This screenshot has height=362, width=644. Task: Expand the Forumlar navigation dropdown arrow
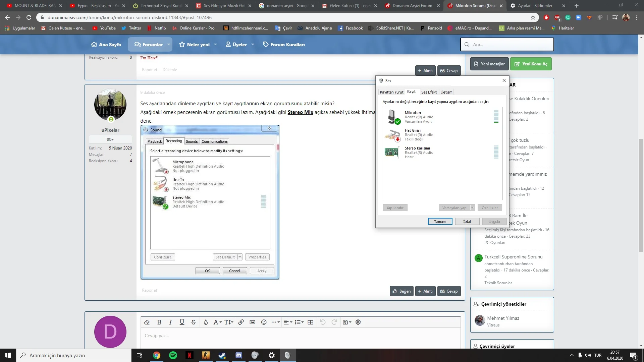click(168, 45)
